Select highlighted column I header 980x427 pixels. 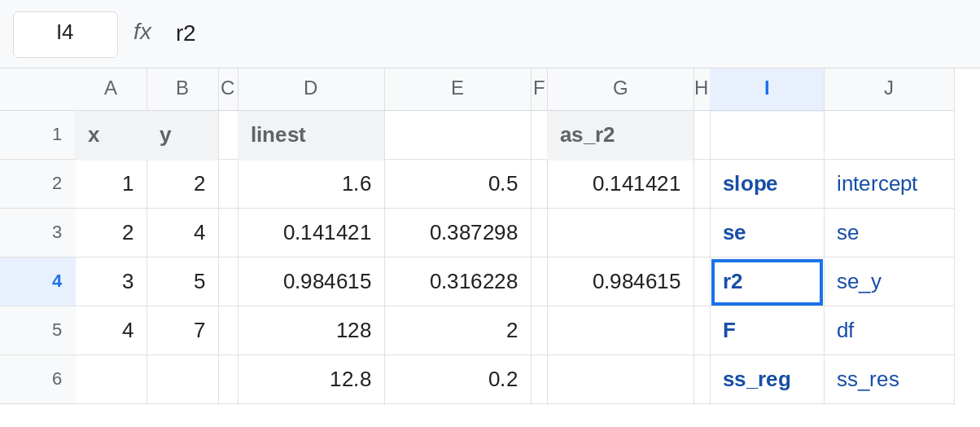[x=767, y=89]
